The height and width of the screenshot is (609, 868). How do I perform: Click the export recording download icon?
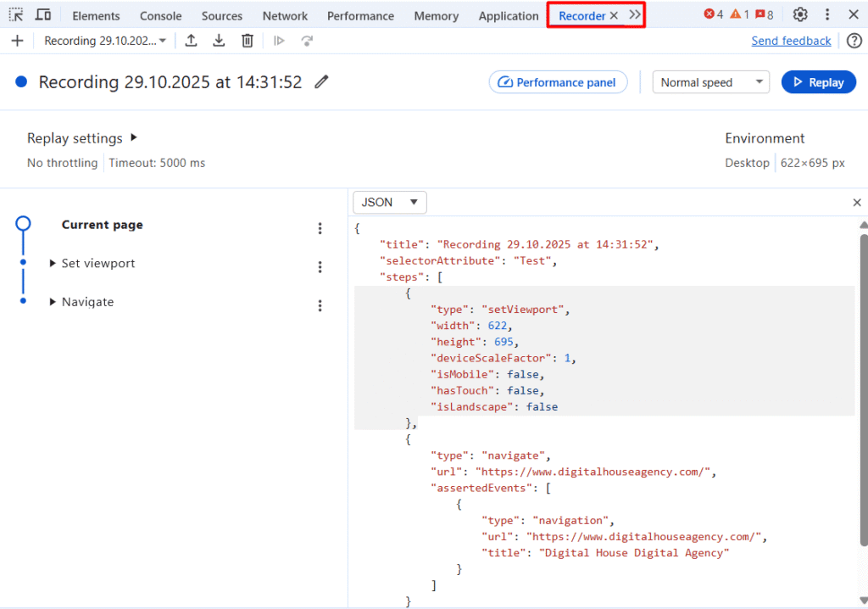(x=219, y=41)
